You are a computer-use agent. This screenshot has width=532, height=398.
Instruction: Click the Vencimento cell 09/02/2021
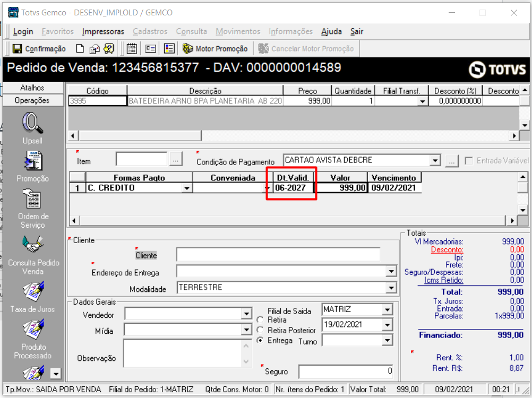coord(394,188)
